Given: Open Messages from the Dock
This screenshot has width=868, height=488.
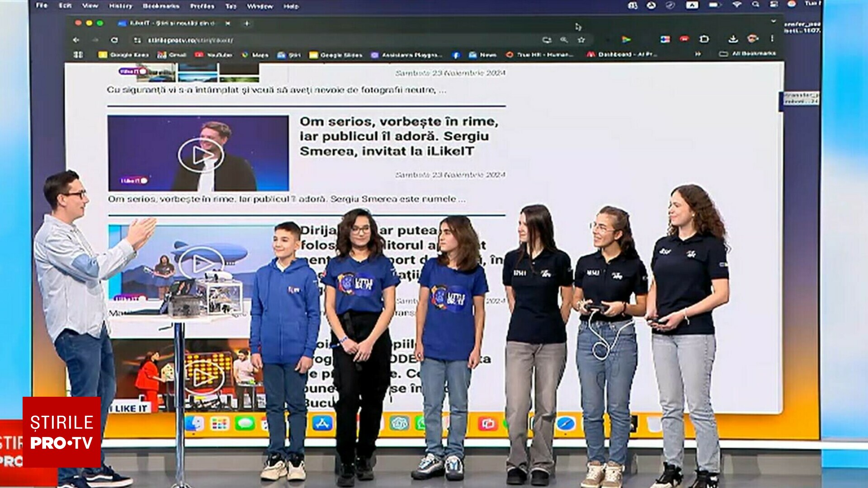Looking at the screenshot, I should pos(245,424).
